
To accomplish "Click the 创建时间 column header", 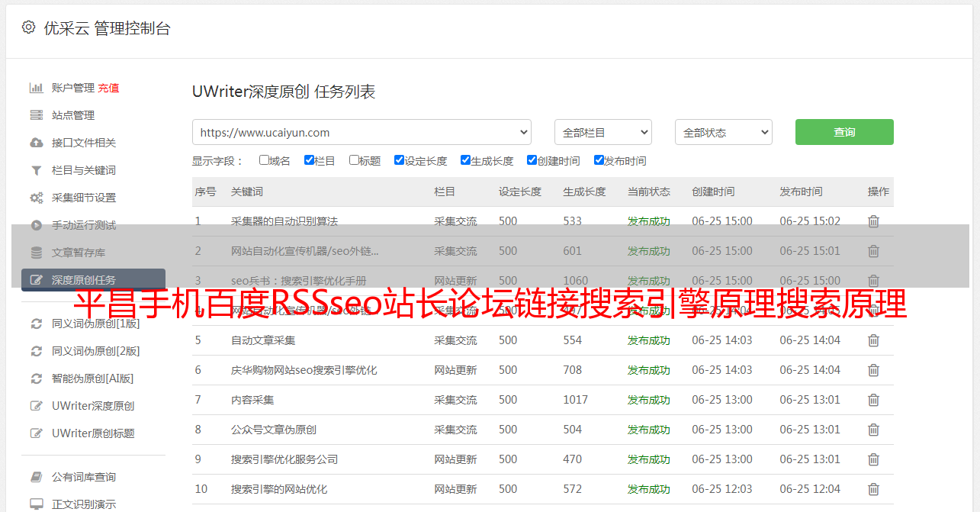I will [713, 192].
